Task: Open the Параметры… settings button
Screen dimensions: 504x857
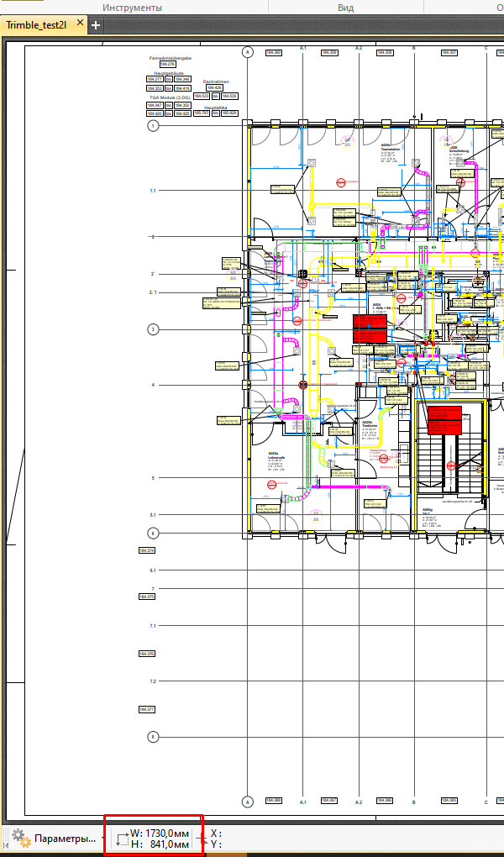Action: tap(65, 838)
